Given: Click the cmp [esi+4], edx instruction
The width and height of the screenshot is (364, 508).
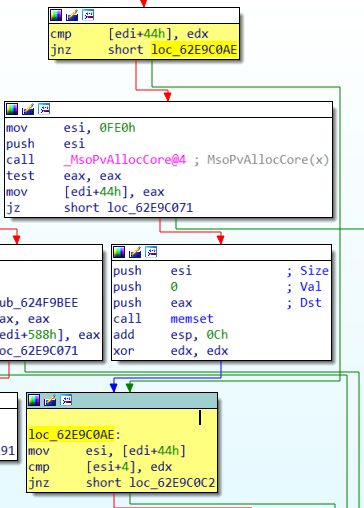Looking at the screenshot, I should click(100, 467).
